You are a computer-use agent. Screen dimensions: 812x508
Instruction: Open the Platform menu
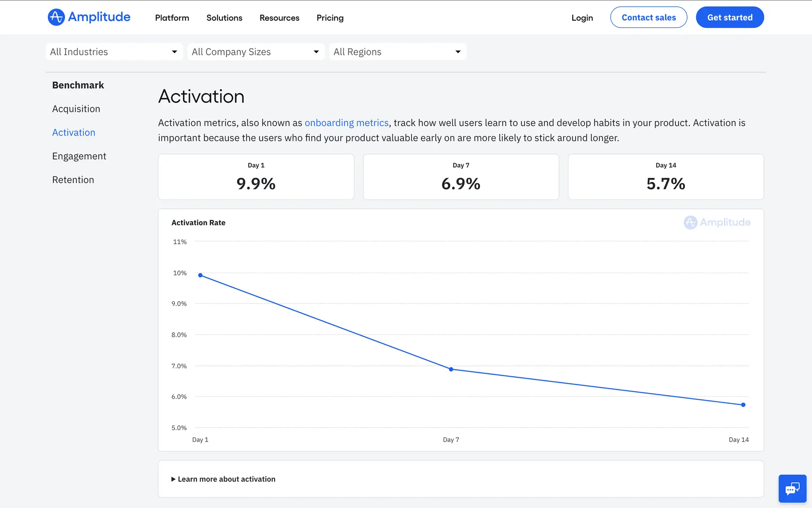172,18
